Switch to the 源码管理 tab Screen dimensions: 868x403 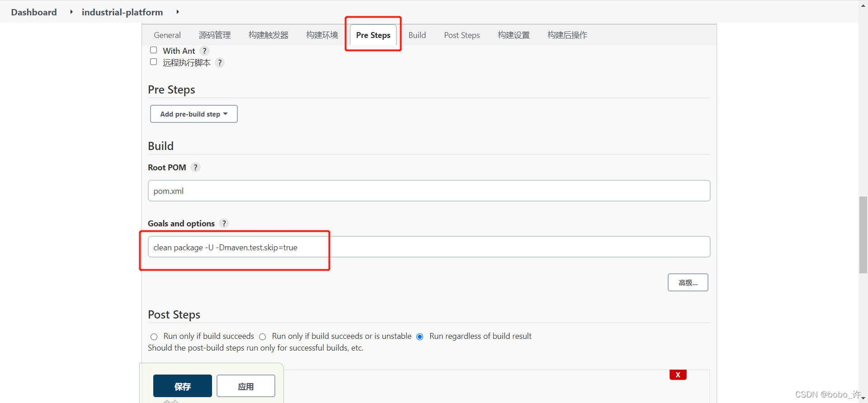(215, 35)
